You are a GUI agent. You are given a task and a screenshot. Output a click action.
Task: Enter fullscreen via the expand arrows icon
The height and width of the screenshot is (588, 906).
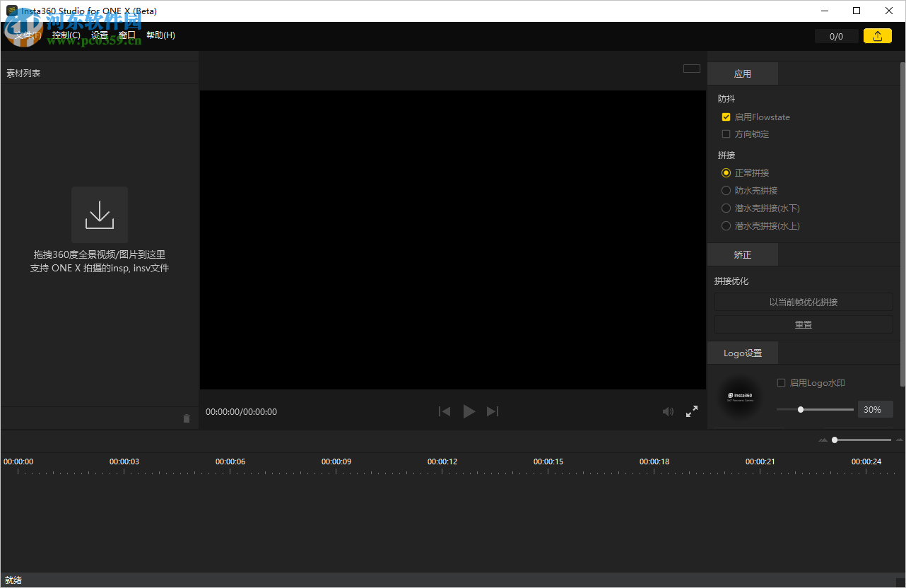click(x=692, y=411)
